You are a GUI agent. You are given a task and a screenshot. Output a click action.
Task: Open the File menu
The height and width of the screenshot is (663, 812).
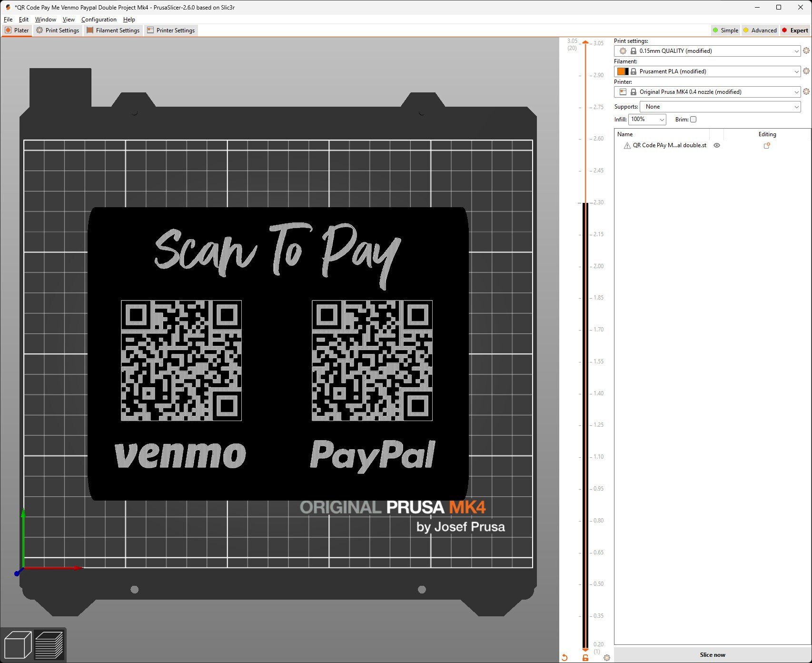point(8,20)
